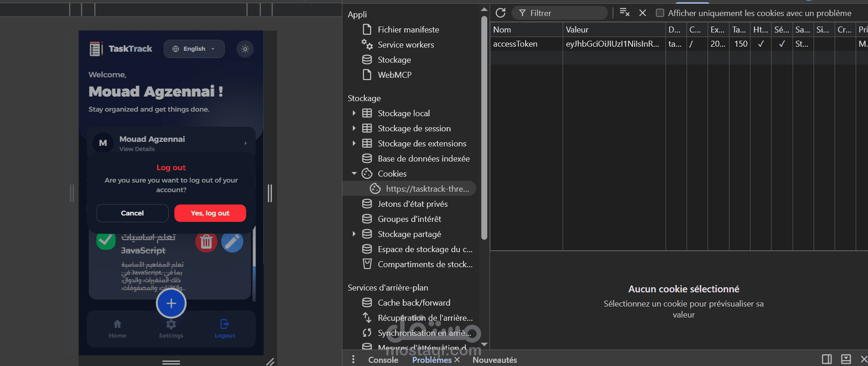Screen dimensions: 868x366
Task: Open Jetons d'état privés
Action: pyautogui.click(x=412, y=204)
